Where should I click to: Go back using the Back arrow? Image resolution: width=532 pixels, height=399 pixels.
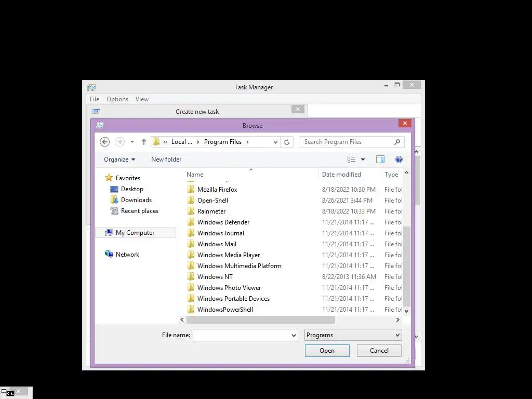[104, 142]
